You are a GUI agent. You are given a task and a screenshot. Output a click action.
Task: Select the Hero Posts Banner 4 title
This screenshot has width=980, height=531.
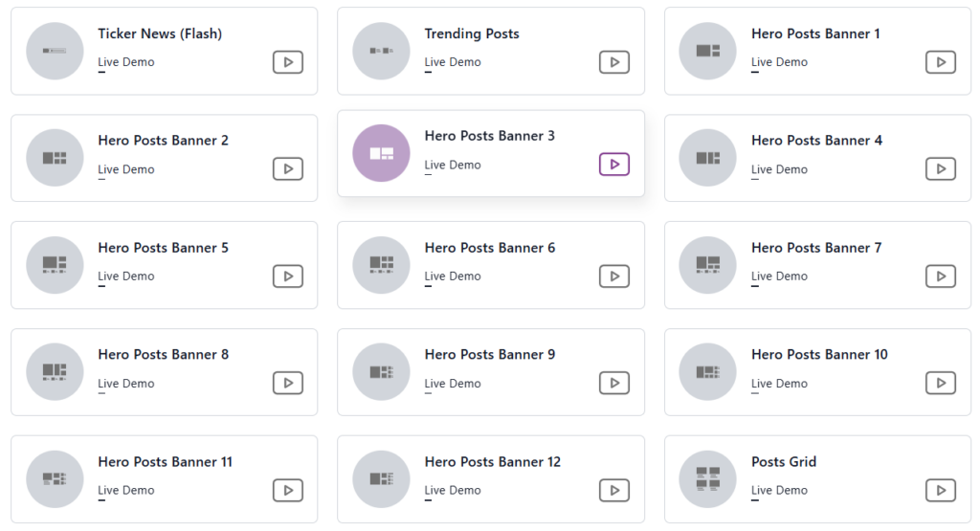816,141
